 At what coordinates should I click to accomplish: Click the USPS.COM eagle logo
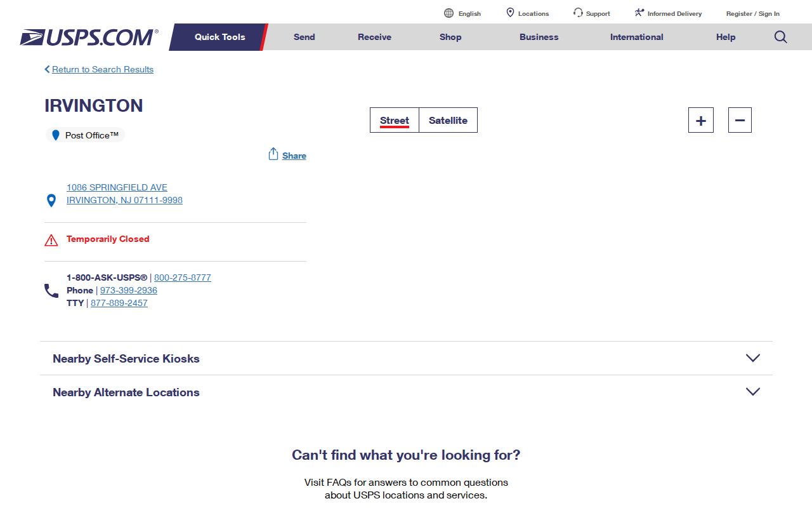(x=89, y=37)
